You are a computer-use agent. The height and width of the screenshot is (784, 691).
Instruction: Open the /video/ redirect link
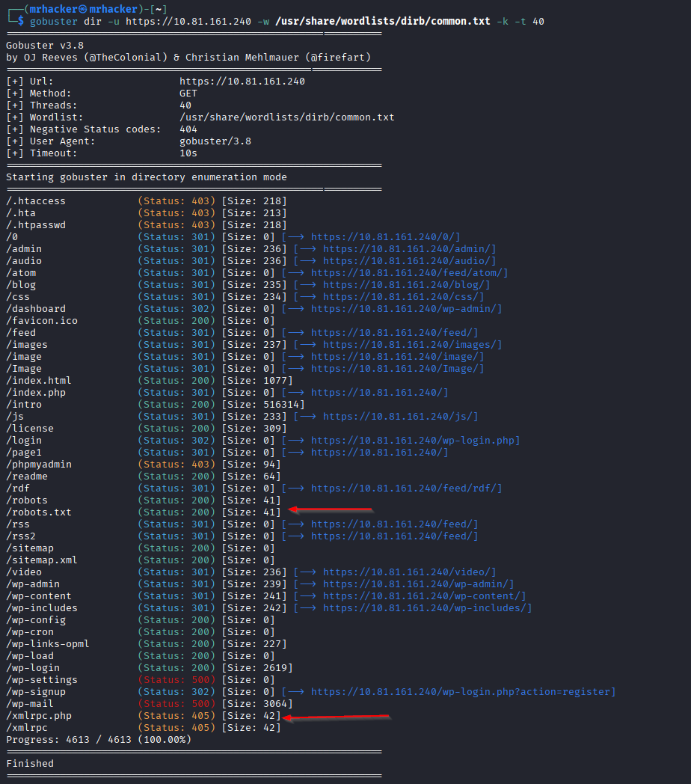pyautogui.click(x=409, y=572)
